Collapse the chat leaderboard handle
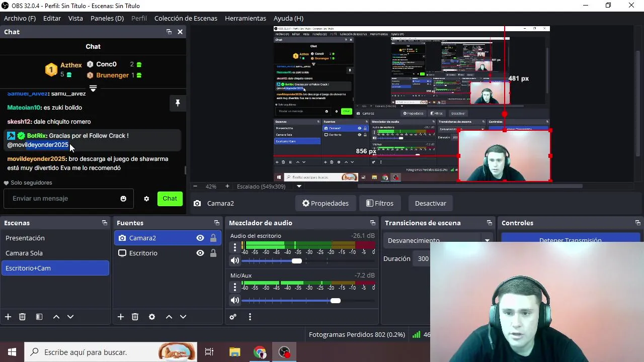 93,88
